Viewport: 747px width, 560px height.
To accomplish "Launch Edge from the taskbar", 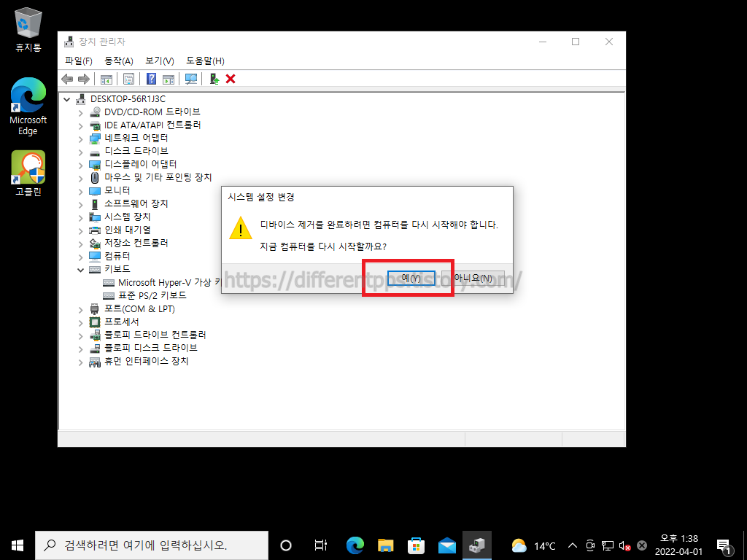I will [x=355, y=545].
